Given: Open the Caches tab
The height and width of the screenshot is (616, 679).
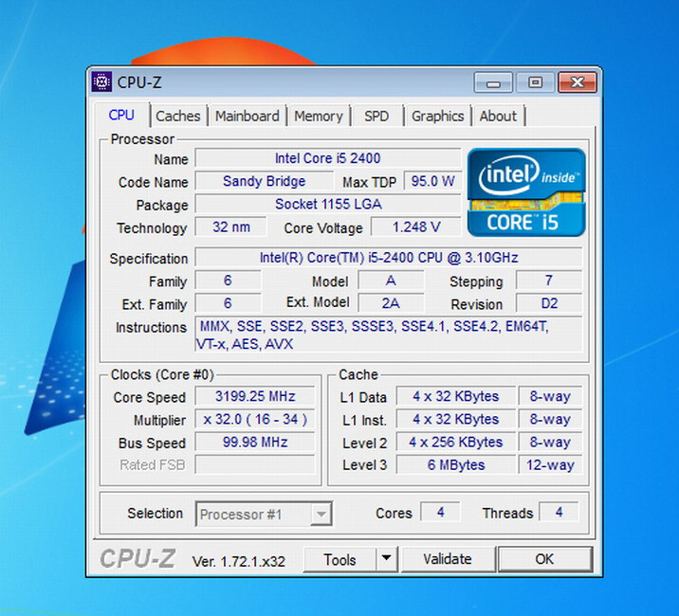Looking at the screenshot, I should click(178, 116).
